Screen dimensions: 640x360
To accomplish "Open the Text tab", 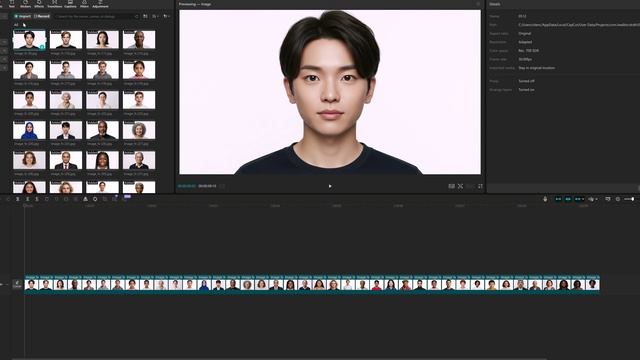I will pos(11,4).
